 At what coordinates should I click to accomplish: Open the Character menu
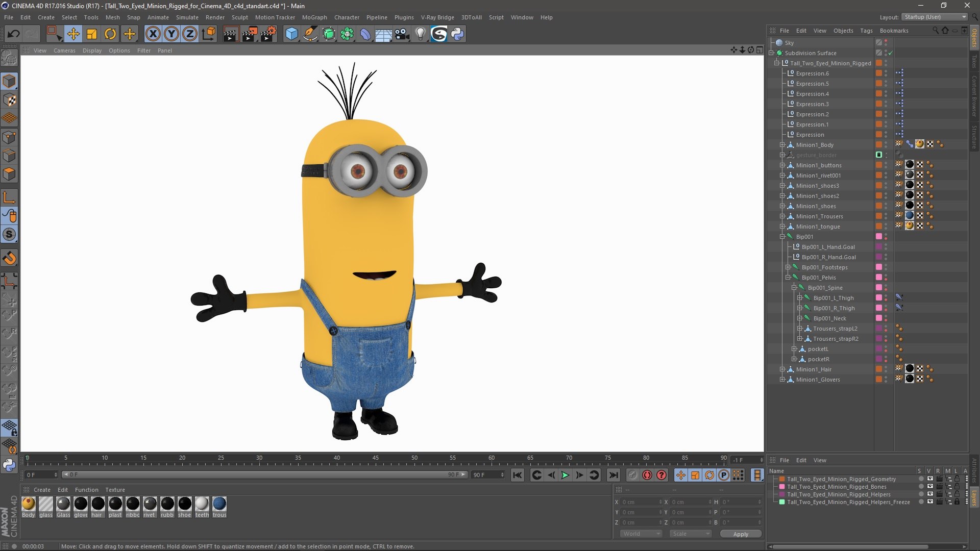tap(347, 17)
